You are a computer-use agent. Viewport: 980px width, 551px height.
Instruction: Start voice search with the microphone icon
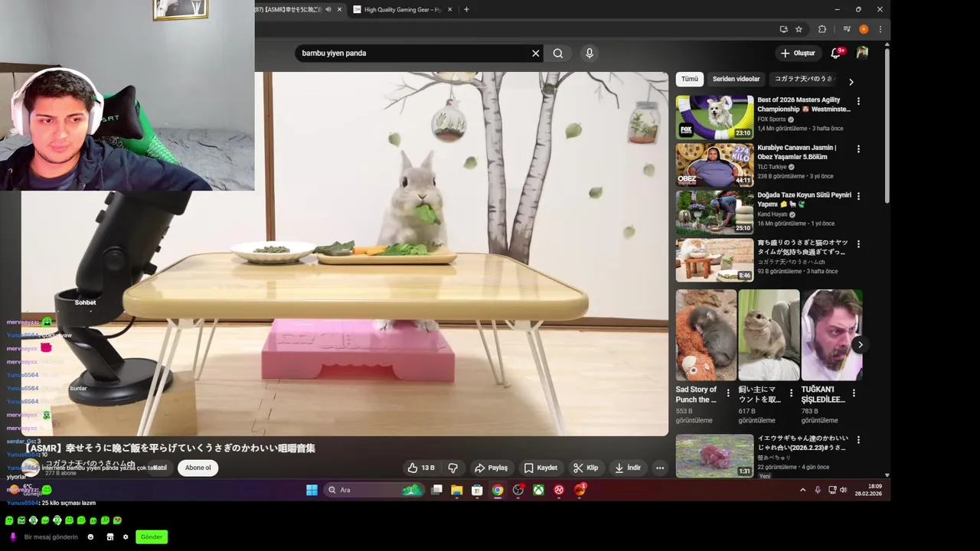[590, 54]
